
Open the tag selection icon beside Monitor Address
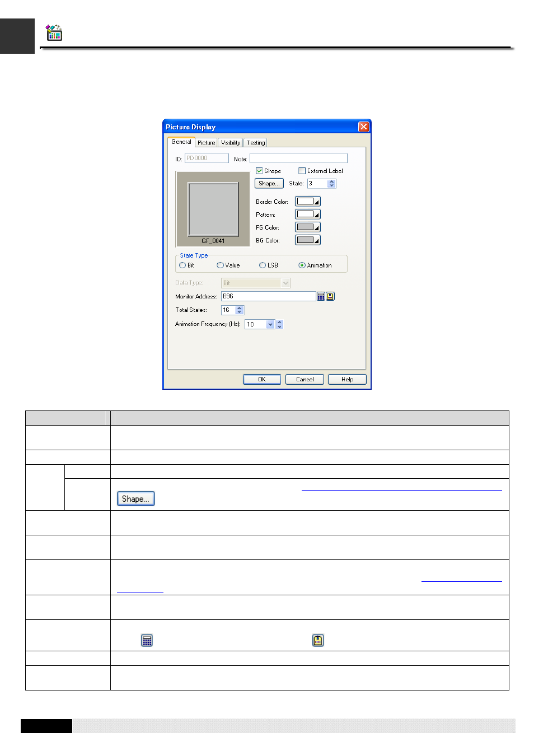coord(330,296)
